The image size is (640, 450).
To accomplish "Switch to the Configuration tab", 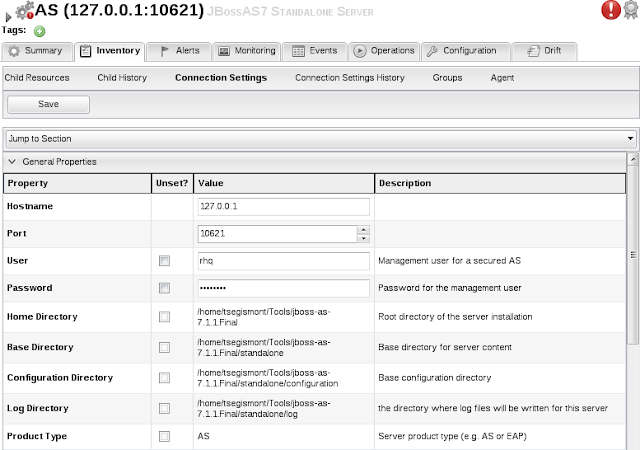I will tap(465, 51).
